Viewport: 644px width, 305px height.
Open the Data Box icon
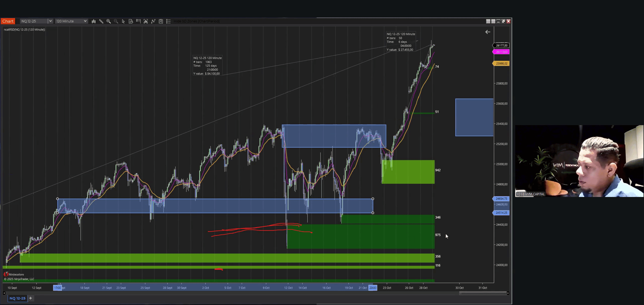(131, 21)
